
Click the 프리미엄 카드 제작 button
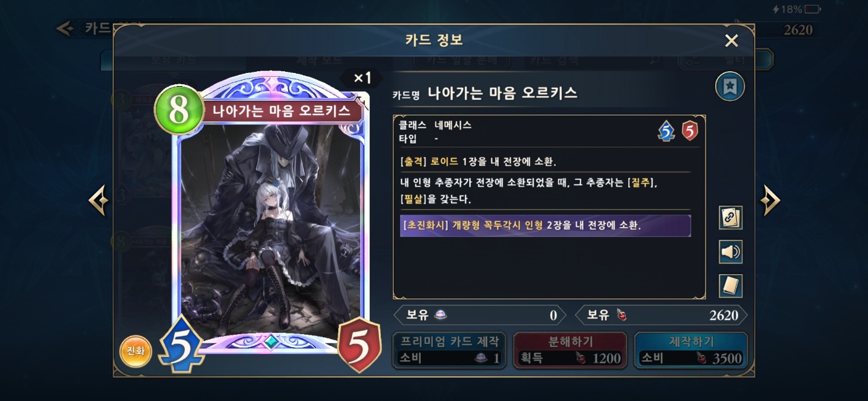tap(449, 350)
